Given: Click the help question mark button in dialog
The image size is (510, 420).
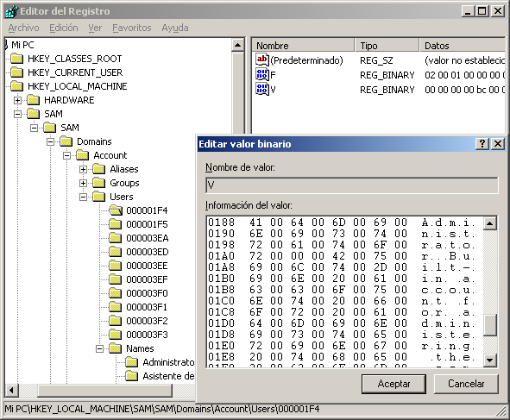Looking at the screenshot, I should [482, 144].
